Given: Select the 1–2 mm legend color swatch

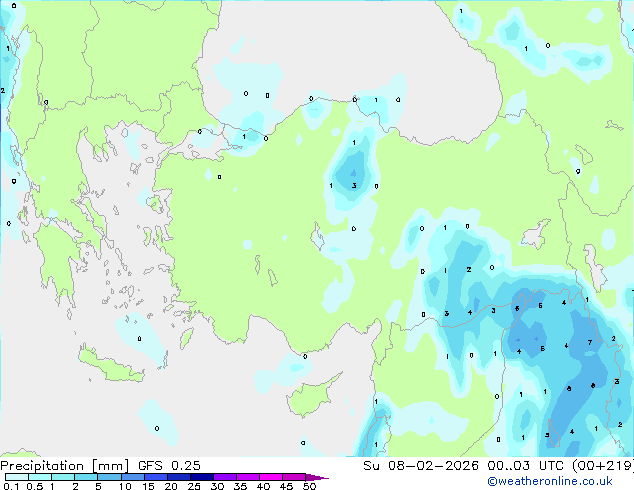Looking at the screenshot, I should pos(63,477).
